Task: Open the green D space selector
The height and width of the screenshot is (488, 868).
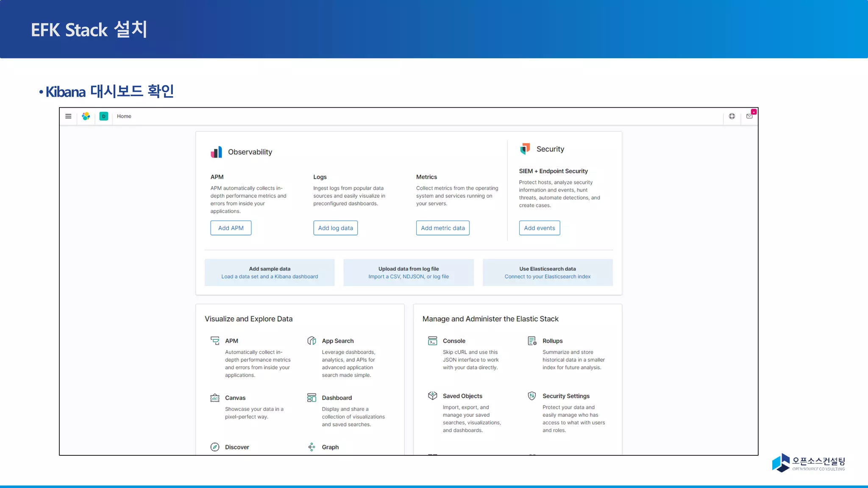Action: coord(104,116)
